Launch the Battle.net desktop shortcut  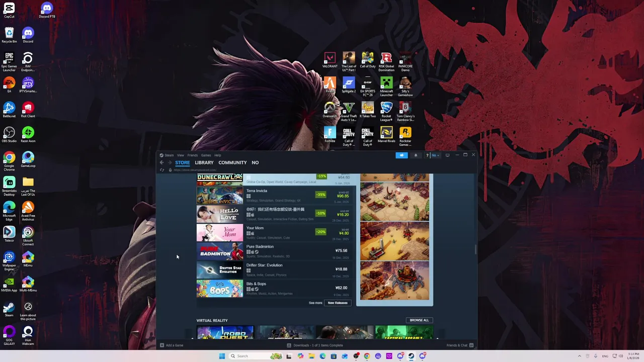coord(9,110)
